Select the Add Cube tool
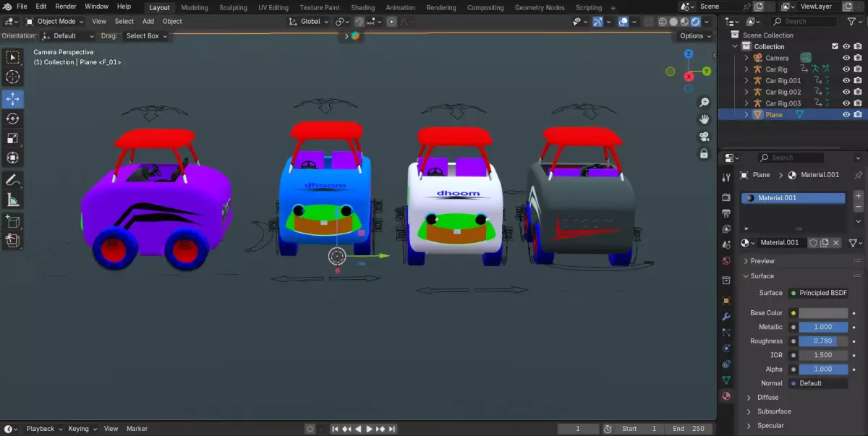The image size is (868, 436). 13,221
